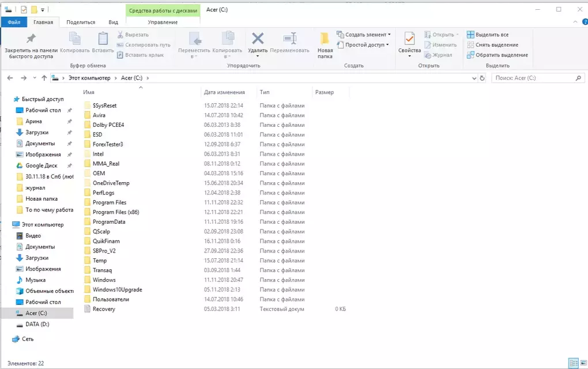Click the Вырезать scissors icon
The width and height of the screenshot is (588, 369).
(x=120, y=35)
